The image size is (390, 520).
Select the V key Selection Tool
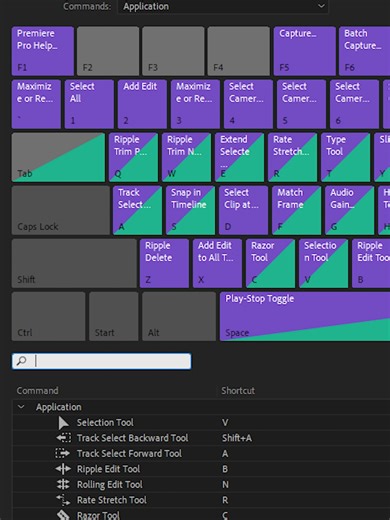point(323,263)
